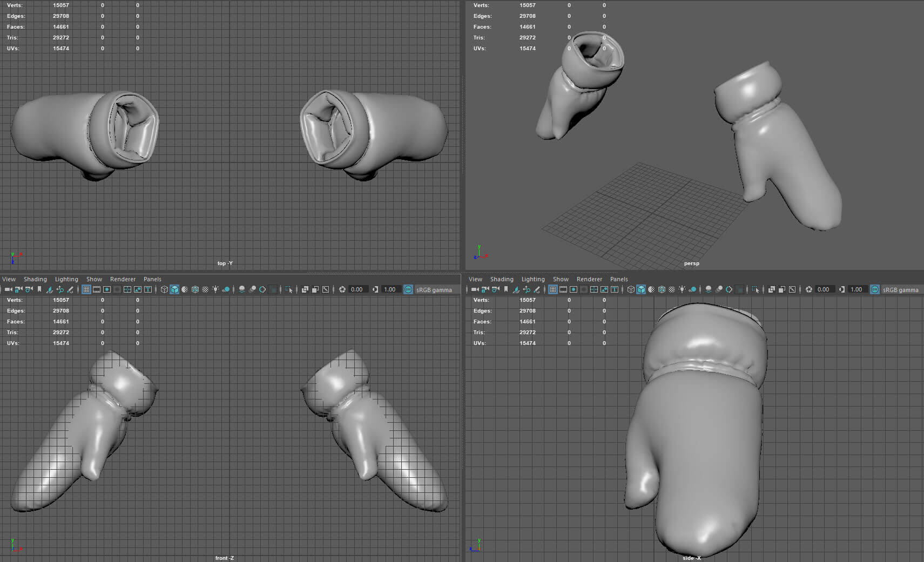Select Wireframe shading icon in front viewport

coord(164,289)
